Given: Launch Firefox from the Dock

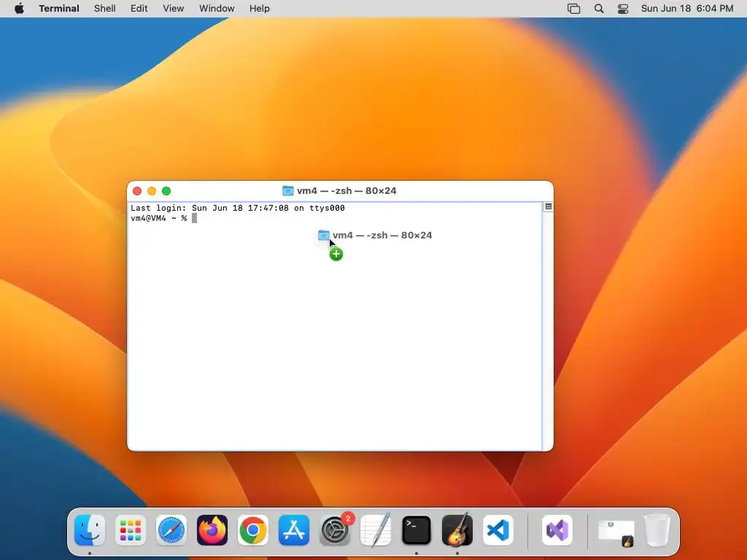Looking at the screenshot, I should coord(212,530).
